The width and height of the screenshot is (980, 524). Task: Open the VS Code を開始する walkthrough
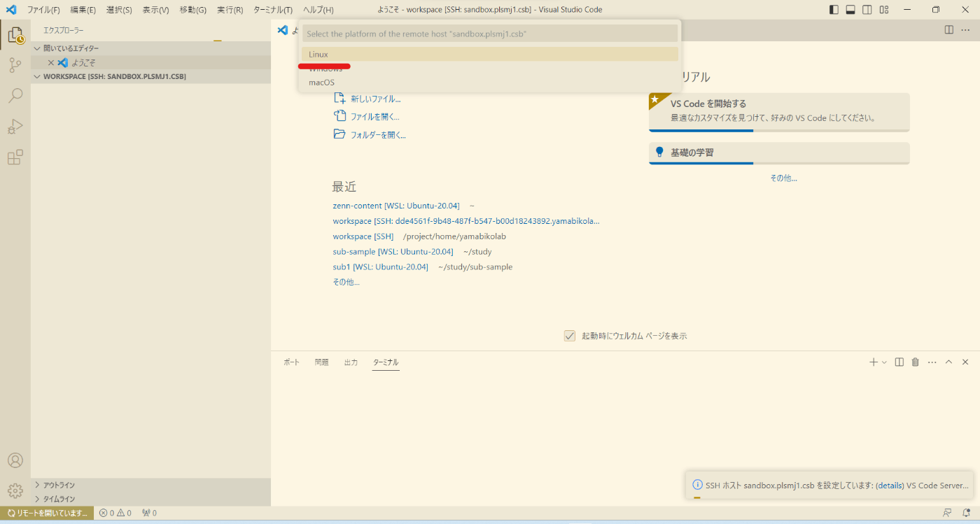click(x=779, y=112)
